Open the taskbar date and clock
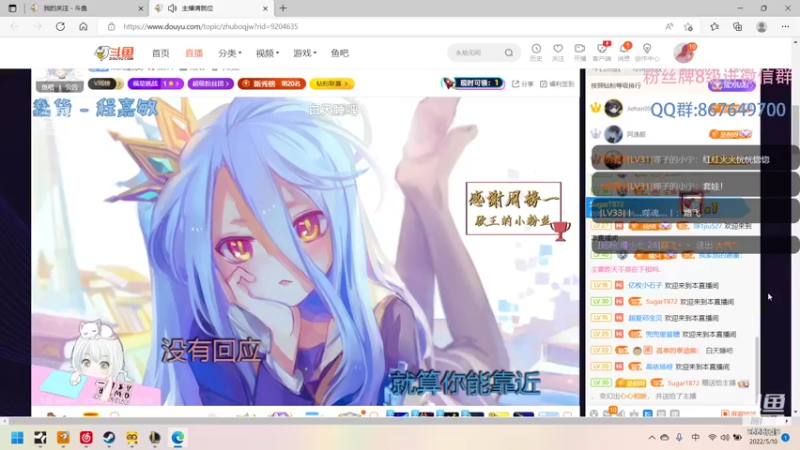 coord(763,437)
